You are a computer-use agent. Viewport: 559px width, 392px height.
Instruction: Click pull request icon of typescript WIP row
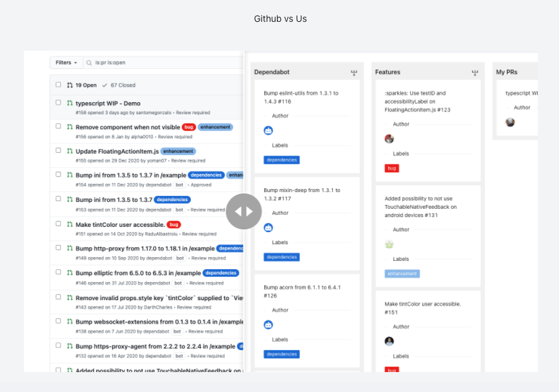(x=69, y=103)
